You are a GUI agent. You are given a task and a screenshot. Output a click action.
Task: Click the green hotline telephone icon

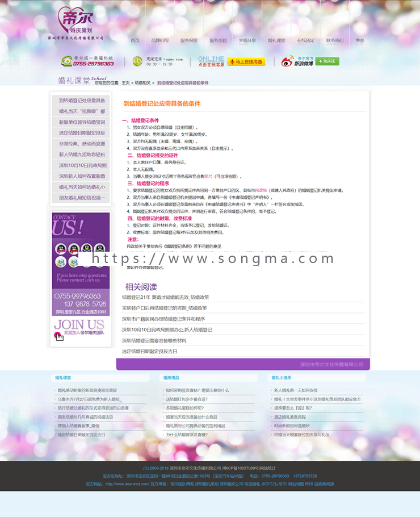(66, 61)
